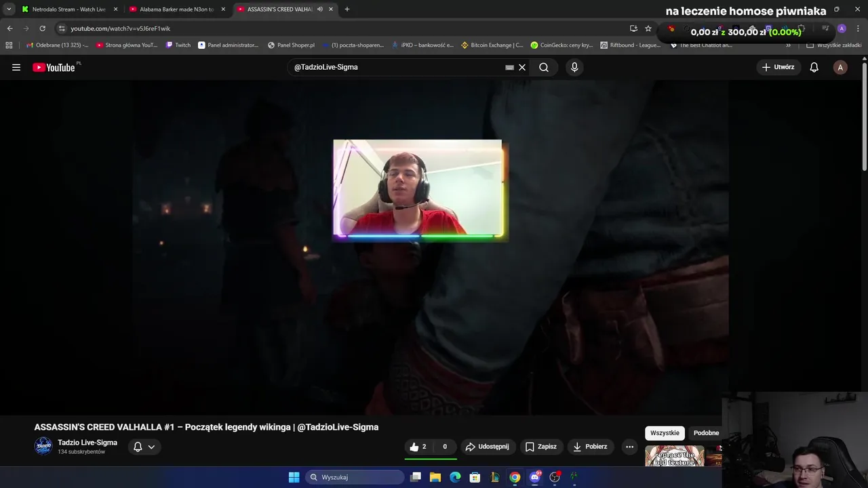Share the video via Udostępnij

tap(487, 447)
